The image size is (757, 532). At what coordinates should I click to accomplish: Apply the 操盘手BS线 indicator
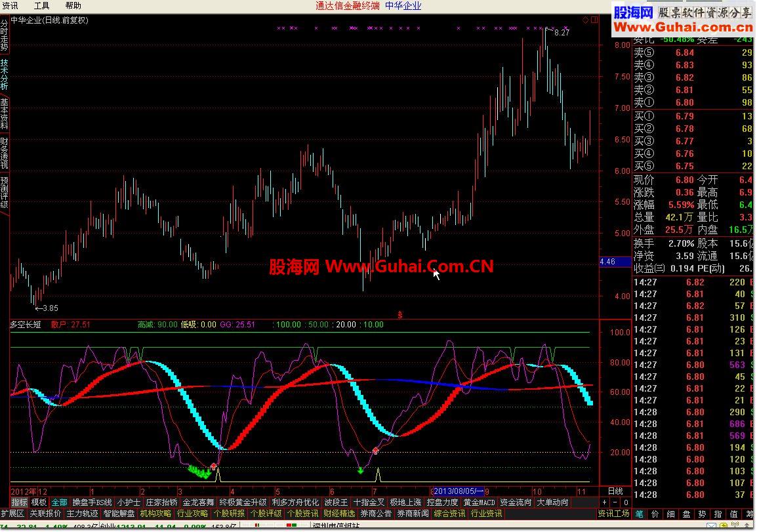92,502
